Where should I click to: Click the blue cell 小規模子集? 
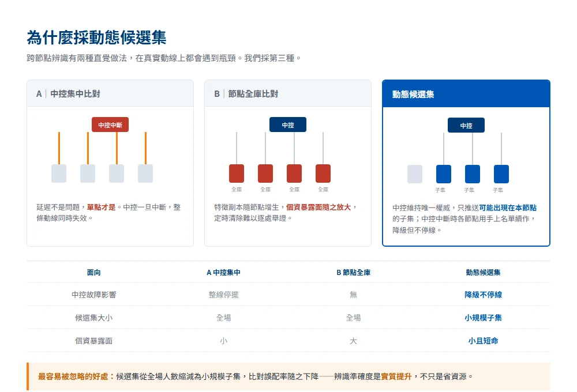[483, 318]
